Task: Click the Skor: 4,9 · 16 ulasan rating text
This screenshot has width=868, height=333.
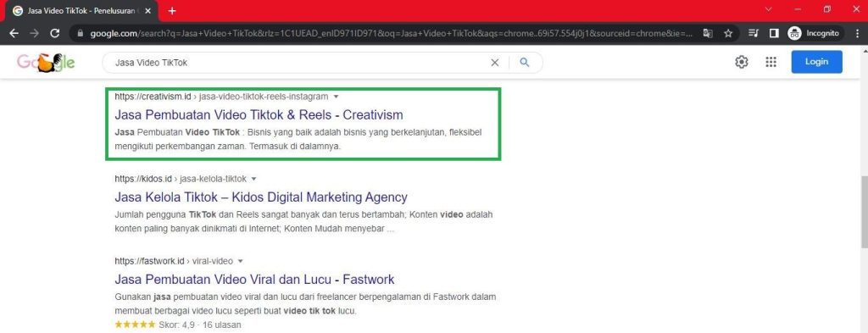Action: click(200, 325)
